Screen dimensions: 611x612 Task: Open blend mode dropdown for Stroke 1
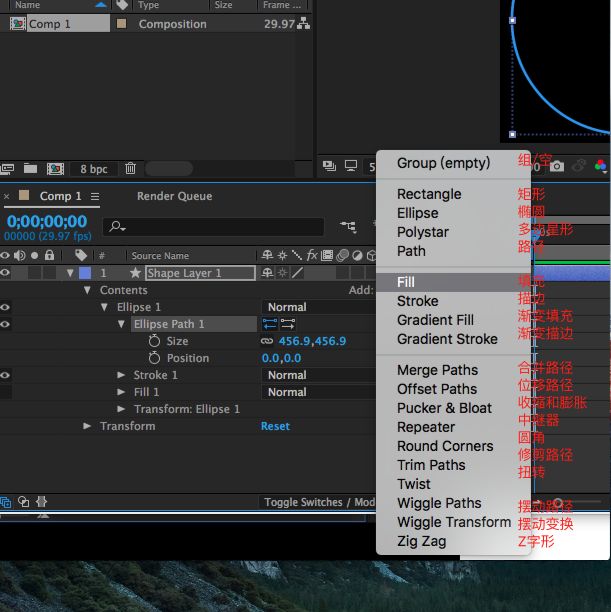[x=318, y=375]
